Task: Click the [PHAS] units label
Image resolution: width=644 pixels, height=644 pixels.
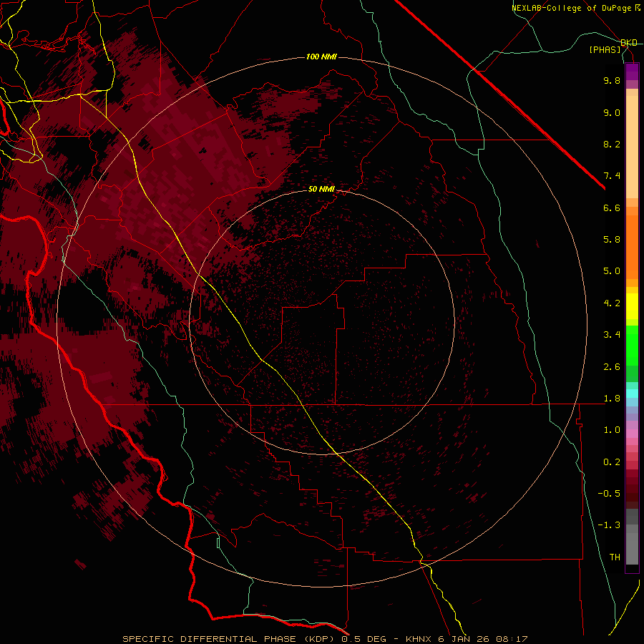Action: click(x=605, y=49)
